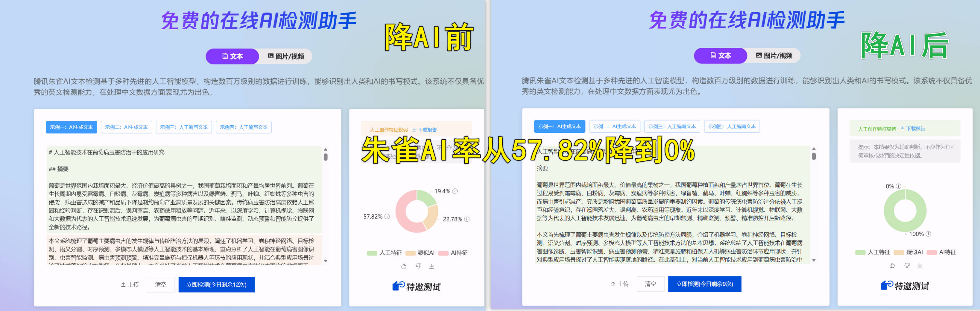Give thumbs up in right after panel

[892, 265]
